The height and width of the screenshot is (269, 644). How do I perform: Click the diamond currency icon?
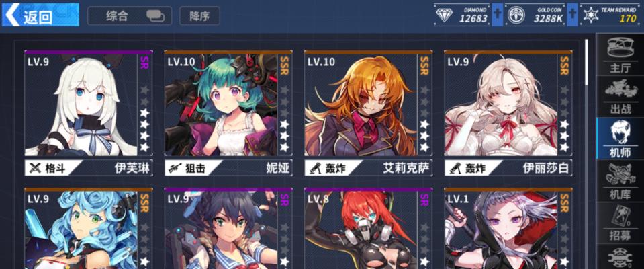444,15
